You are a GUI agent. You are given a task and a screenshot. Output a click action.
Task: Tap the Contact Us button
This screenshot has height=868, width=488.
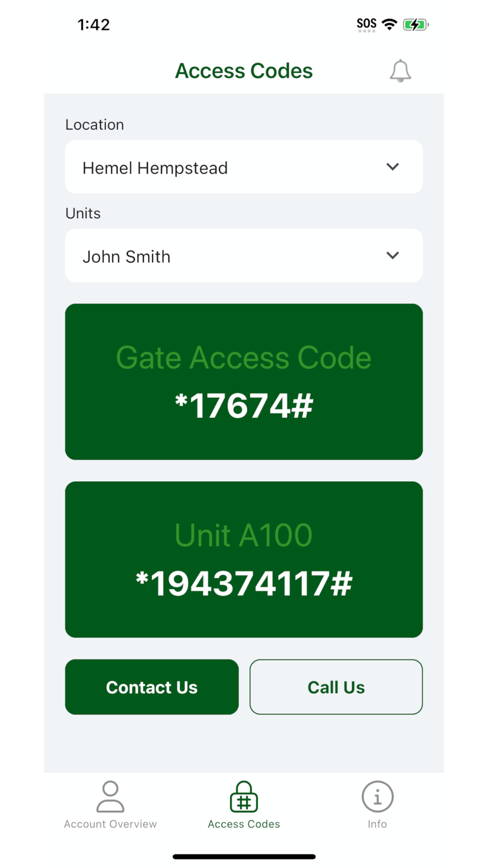[152, 687]
